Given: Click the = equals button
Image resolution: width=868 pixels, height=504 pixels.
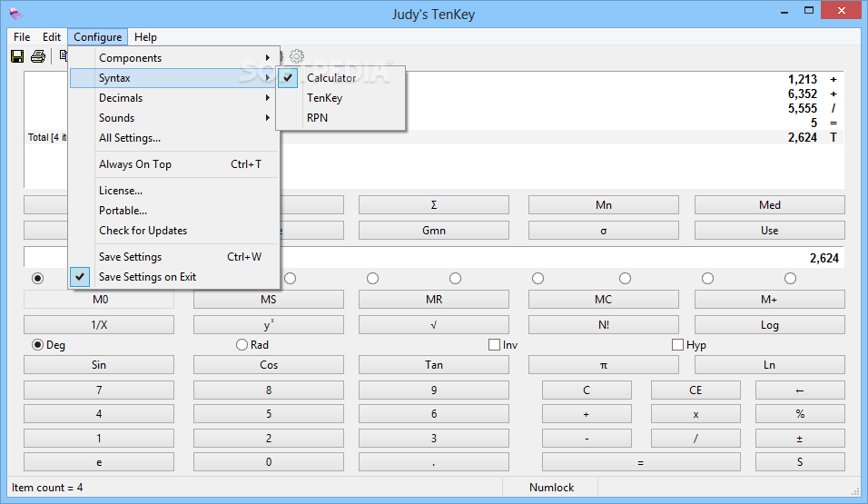Looking at the screenshot, I should (x=641, y=462).
